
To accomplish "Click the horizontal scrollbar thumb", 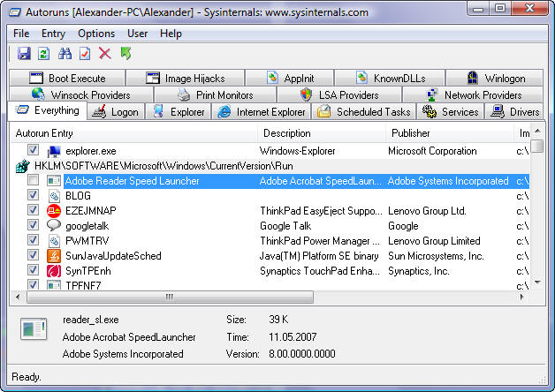I will click(170, 297).
